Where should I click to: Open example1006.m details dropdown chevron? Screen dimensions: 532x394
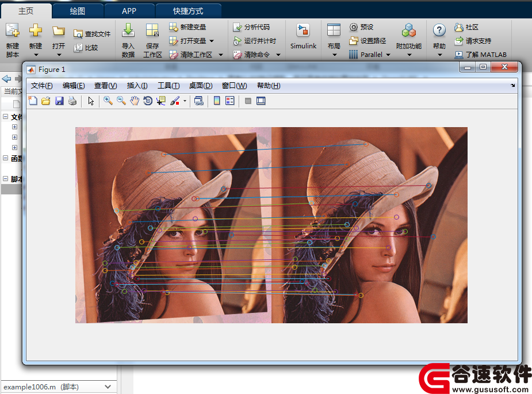point(108,387)
